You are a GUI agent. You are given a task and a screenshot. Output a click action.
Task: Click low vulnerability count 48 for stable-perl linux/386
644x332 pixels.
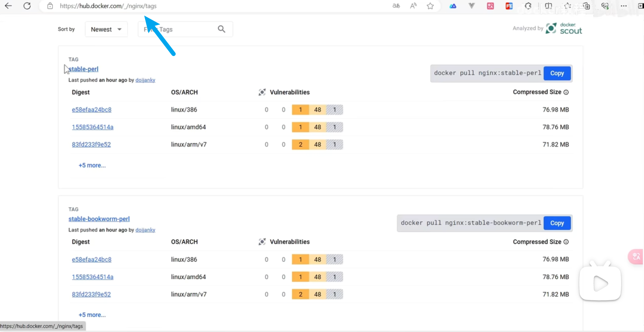[x=318, y=110]
